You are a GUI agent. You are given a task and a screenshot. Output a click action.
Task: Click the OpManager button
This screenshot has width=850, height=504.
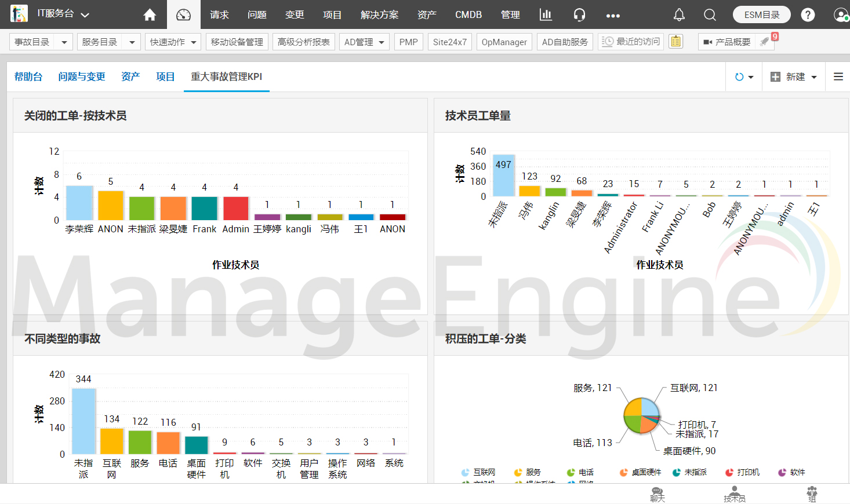[x=504, y=42]
